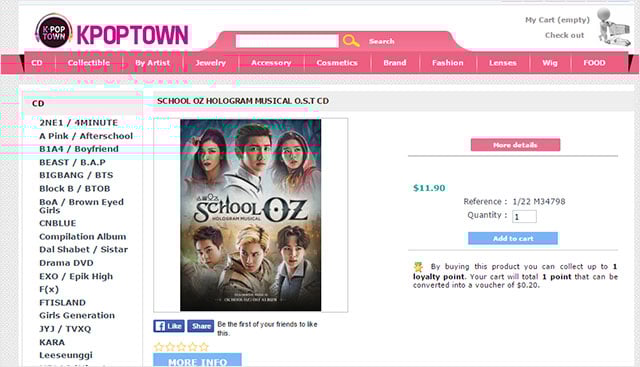Image resolution: width=640 pixels, height=367 pixels.
Task: Open EXO / Epik High category
Action: 76,276
